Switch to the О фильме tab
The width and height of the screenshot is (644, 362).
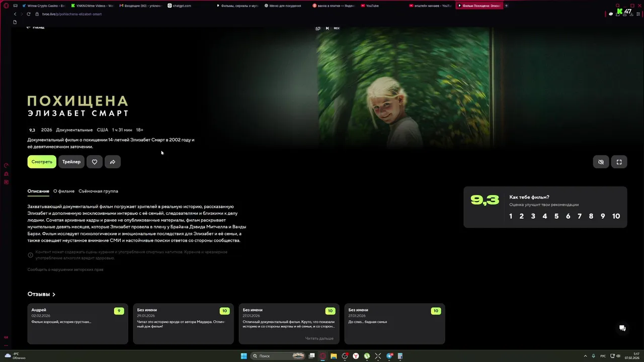coord(64,191)
